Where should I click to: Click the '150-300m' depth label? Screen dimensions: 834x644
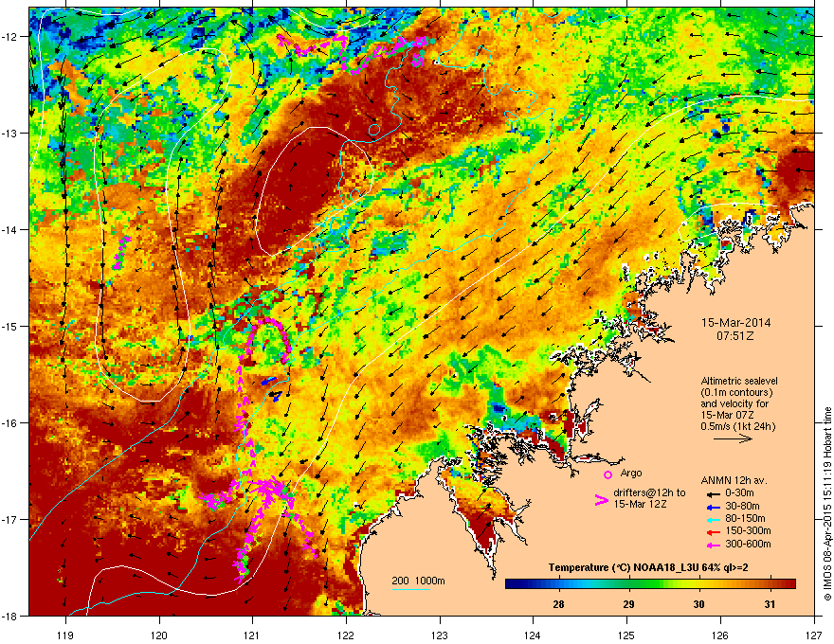[748, 530]
